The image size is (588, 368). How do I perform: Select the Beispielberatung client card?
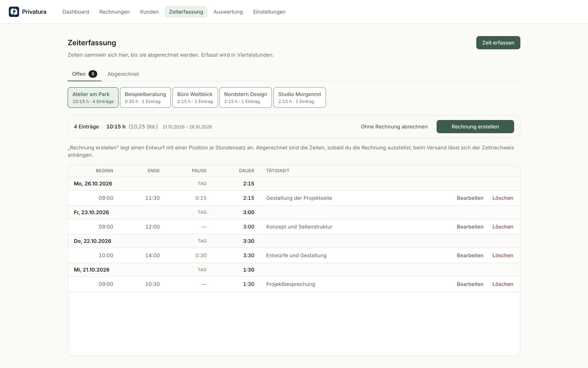coord(145,98)
